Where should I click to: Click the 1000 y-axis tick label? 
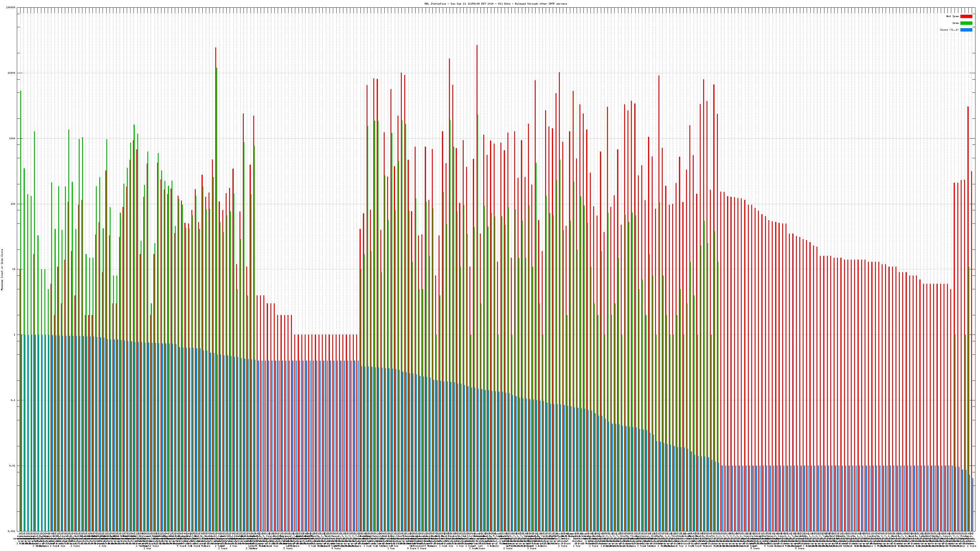13,138
